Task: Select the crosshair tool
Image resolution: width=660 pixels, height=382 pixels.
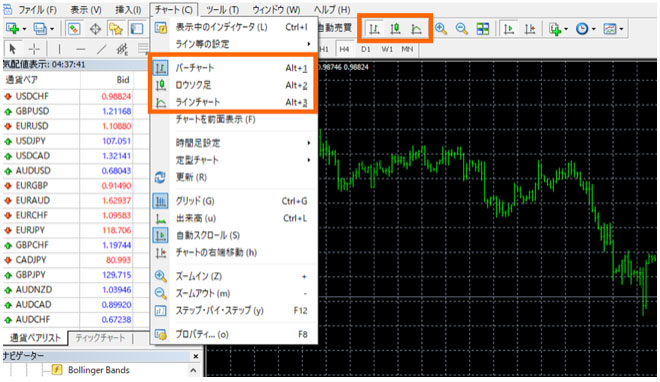Action: (34, 49)
